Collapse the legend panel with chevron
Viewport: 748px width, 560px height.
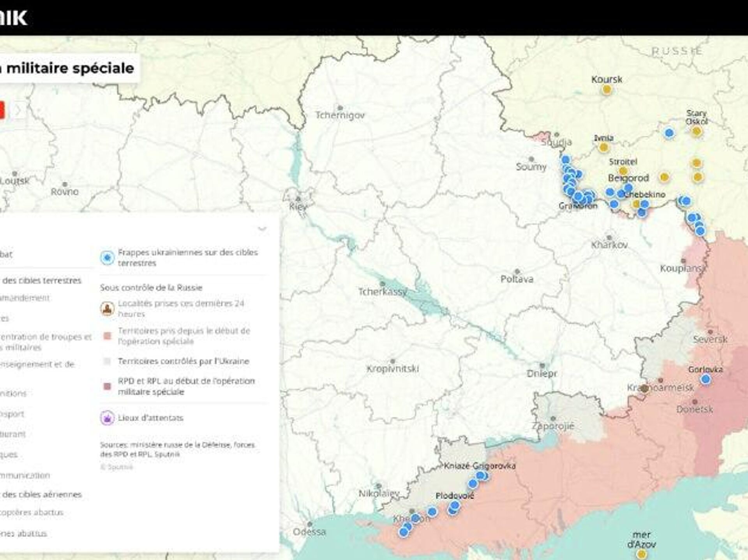pyautogui.click(x=262, y=229)
